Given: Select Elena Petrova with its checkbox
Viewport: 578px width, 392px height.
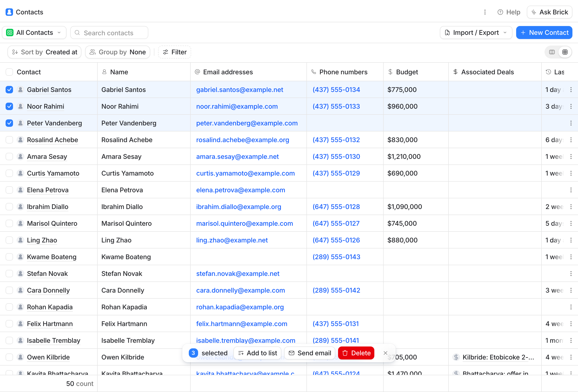Looking at the screenshot, I should click(9, 190).
